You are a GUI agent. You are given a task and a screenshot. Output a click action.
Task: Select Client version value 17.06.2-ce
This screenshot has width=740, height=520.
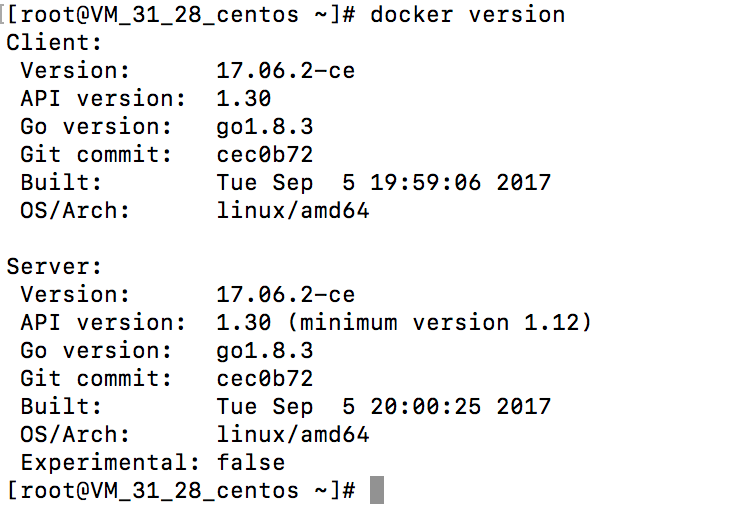[286, 71]
